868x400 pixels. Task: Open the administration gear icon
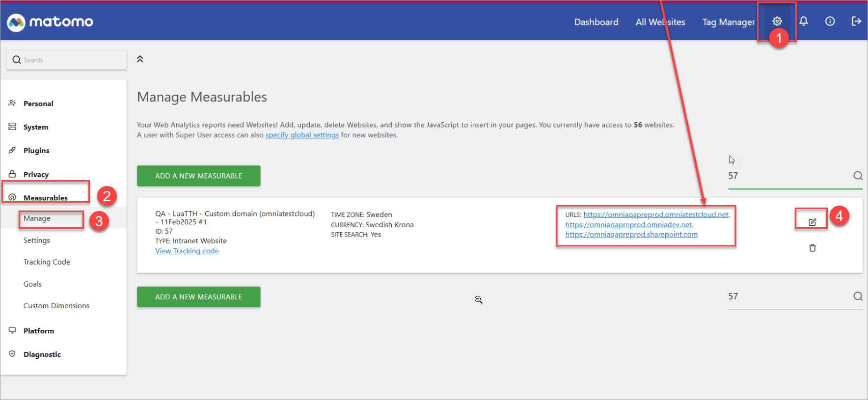point(777,21)
